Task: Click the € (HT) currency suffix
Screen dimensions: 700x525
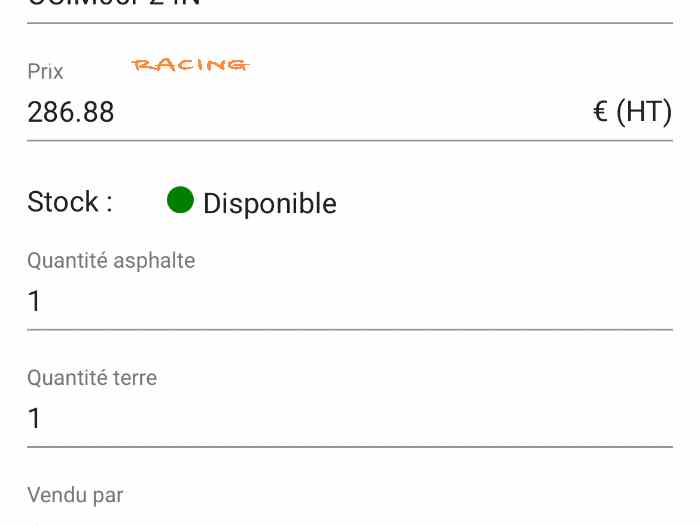Action: pyautogui.click(x=632, y=112)
